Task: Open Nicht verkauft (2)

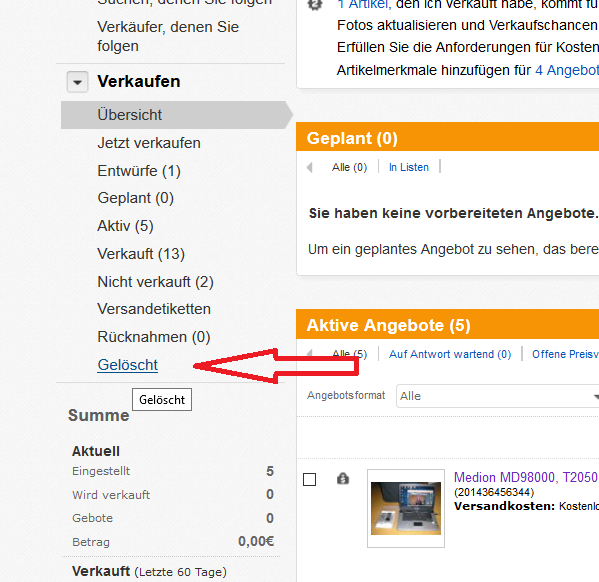Action: [155, 282]
